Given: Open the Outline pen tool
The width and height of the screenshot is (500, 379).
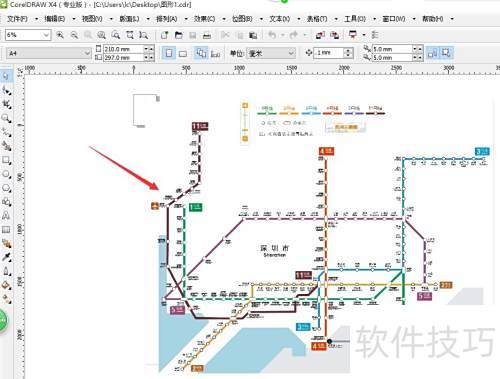Looking at the screenshot, I should (6, 271).
